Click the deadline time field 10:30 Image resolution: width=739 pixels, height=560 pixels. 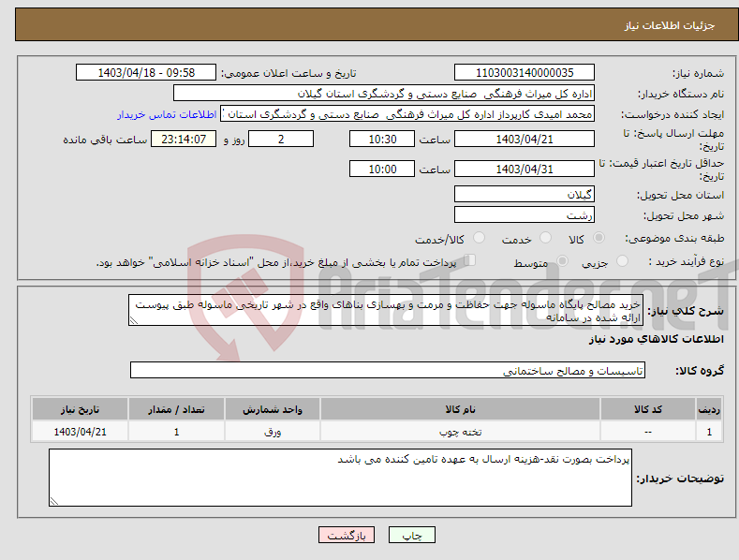coord(382,139)
